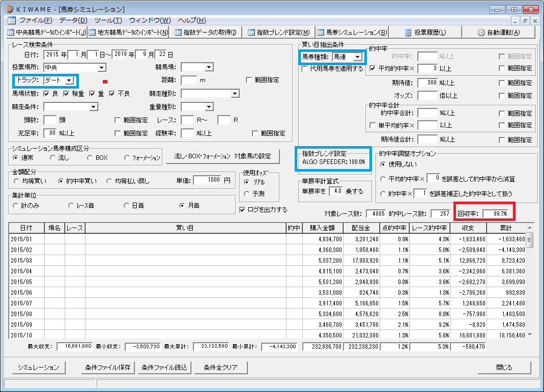Image resolution: width=544 pixels, height=392 pixels.
Task: Click the 自動運転 clock icon
Action: pos(481,32)
